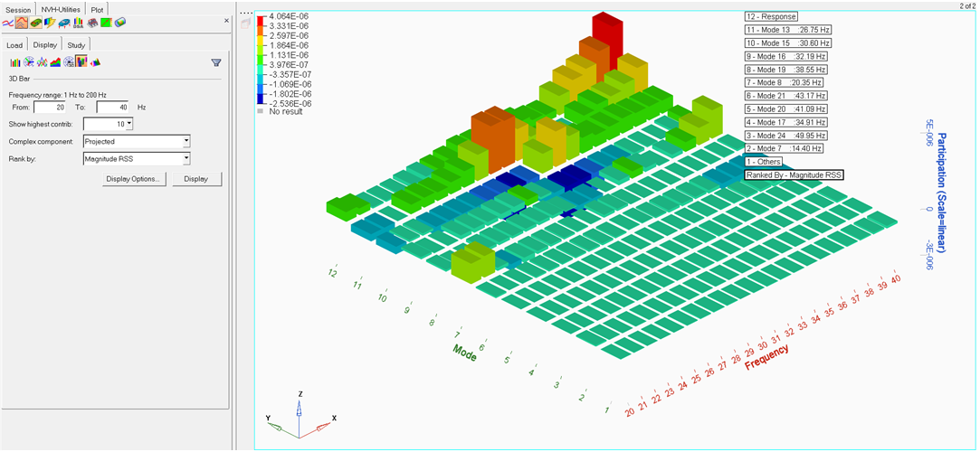This screenshot has width=980, height=452.
Task: Open the Display sub-tab
Action: (x=45, y=45)
